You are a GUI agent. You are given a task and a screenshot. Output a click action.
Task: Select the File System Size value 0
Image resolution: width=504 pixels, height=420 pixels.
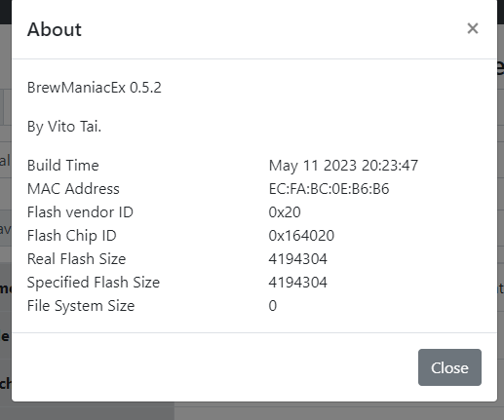(x=273, y=306)
